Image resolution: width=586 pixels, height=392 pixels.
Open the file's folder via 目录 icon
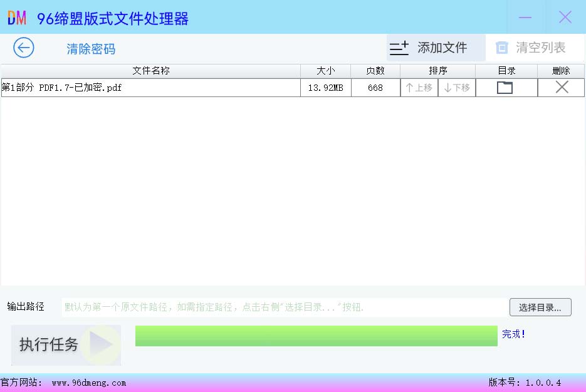[x=505, y=88]
